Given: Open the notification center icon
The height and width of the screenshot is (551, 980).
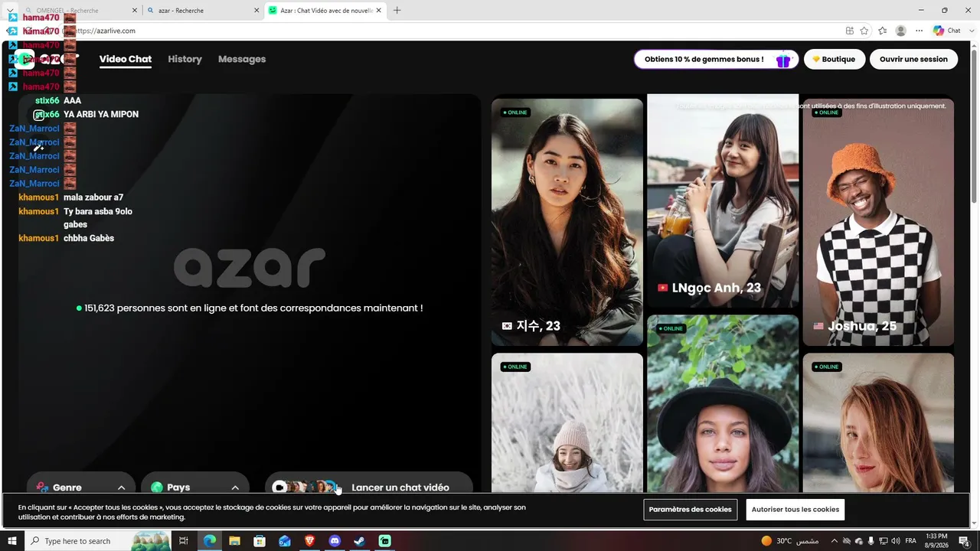Looking at the screenshot, I should (965, 541).
